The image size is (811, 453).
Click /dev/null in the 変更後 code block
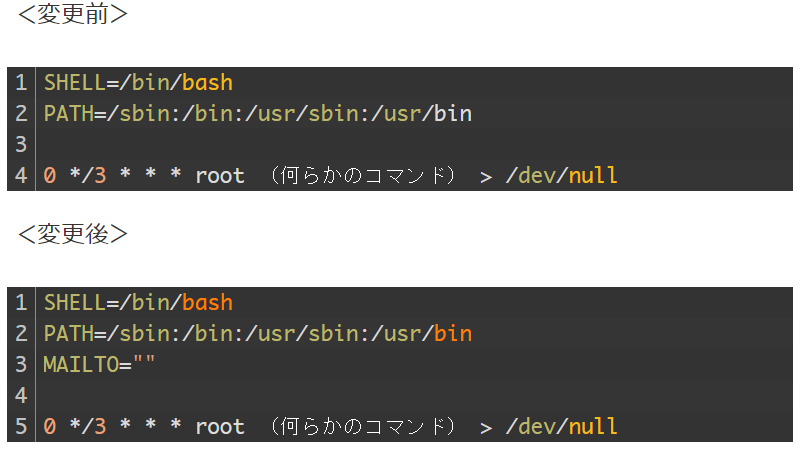[x=561, y=427]
